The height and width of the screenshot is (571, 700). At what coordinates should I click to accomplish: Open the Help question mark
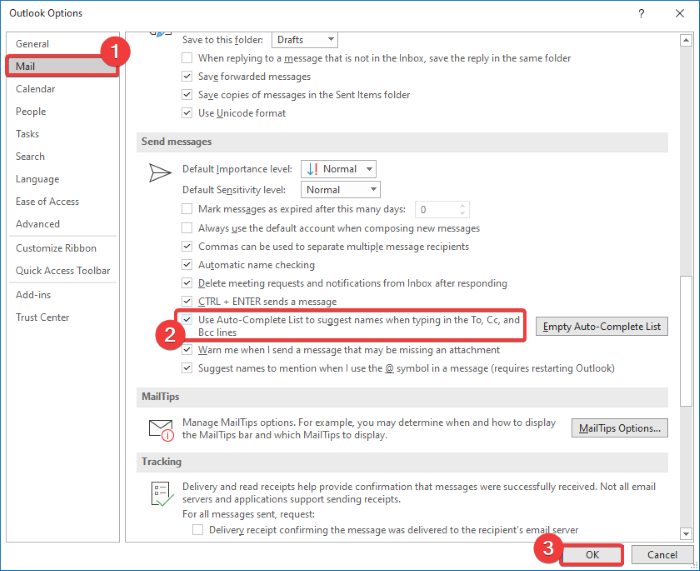641,13
